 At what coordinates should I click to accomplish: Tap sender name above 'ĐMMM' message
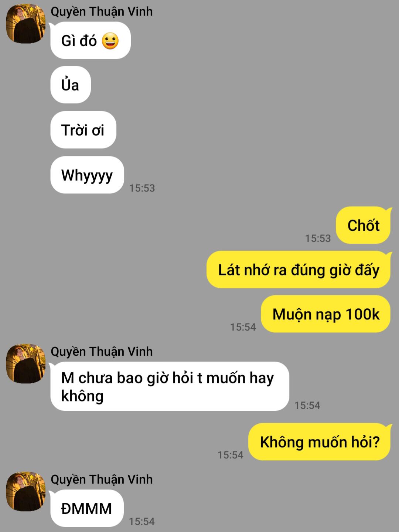coord(102,479)
